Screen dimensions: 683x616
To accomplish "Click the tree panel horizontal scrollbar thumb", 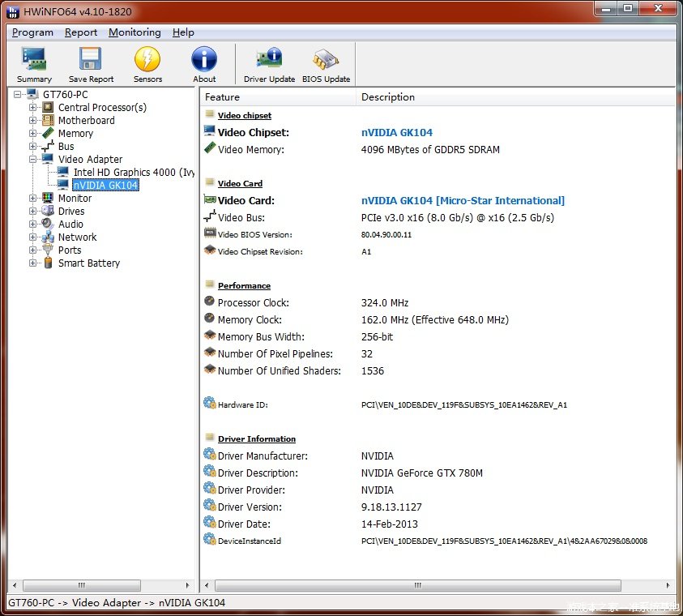I will (82, 585).
